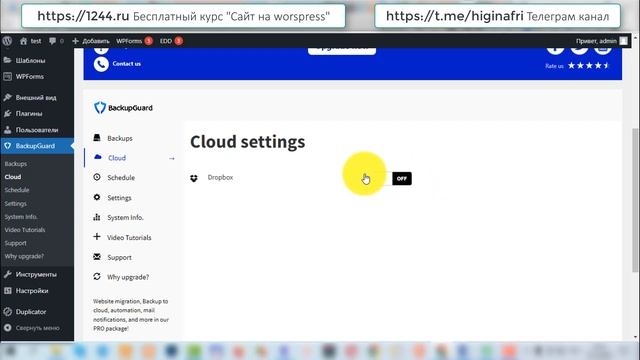The width and height of the screenshot is (640, 360).
Task: Open Backups tab in BackupGuard panel
Action: (x=120, y=138)
